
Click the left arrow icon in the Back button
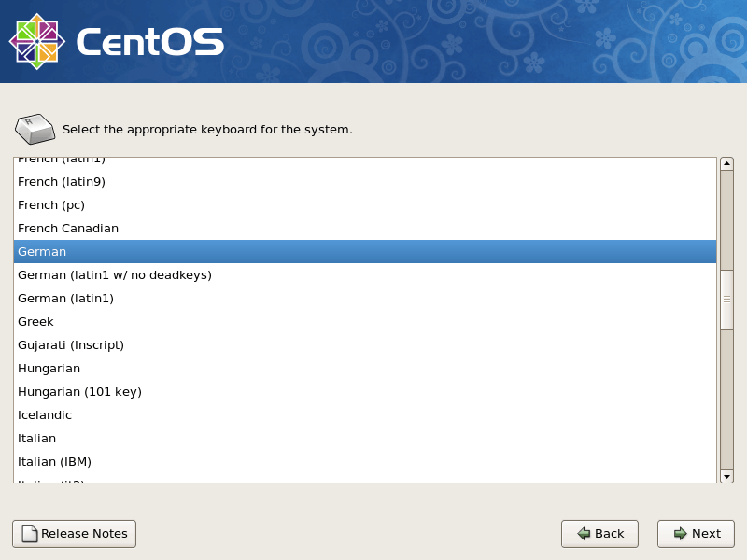[x=584, y=533]
